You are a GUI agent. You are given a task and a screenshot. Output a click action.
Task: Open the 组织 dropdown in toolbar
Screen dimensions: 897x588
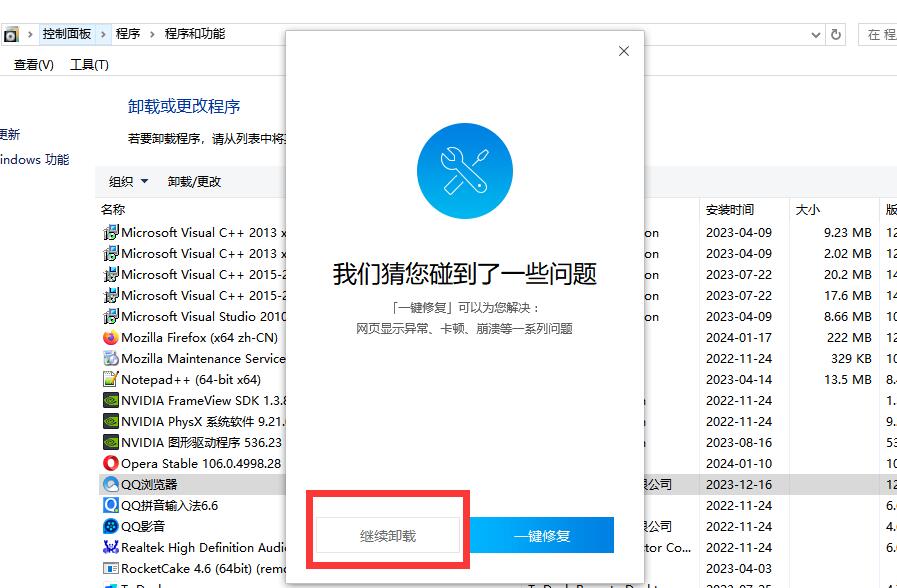[128, 182]
